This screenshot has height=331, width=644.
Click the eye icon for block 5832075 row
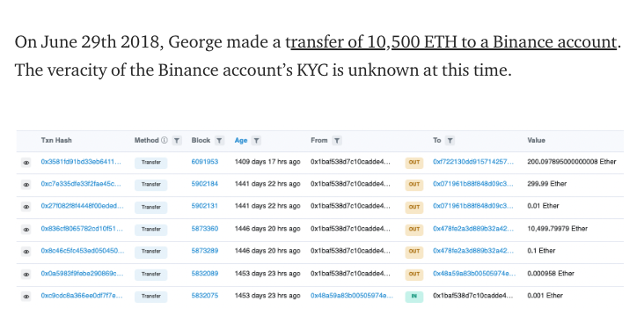[26, 297]
